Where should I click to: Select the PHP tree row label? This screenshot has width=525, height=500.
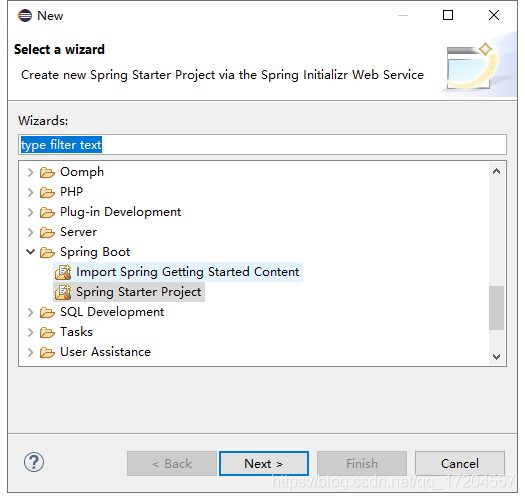pos(72,192)
